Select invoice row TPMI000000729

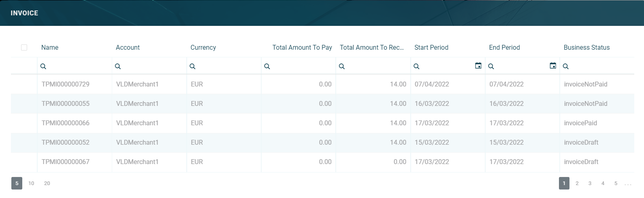click(x=66, y=84)
